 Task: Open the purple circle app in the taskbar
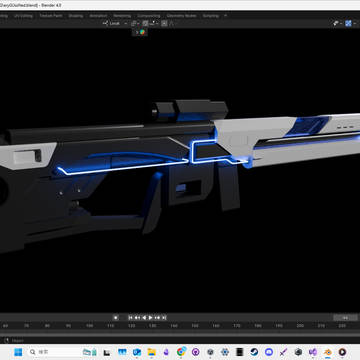pos(196,352)
